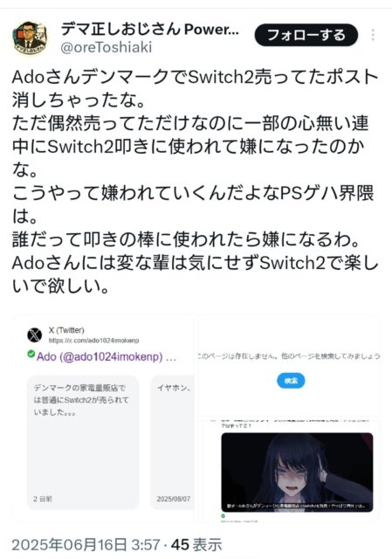Viewport: 392px width, 559px height.
Task: Open the @oreToshiaki handle link
Action: click(x=107, y=47)
